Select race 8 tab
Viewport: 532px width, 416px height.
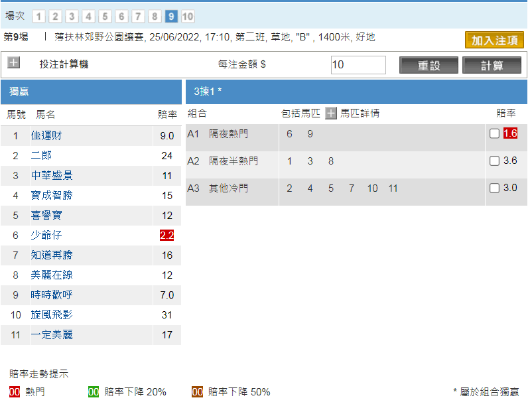(155, 17)
